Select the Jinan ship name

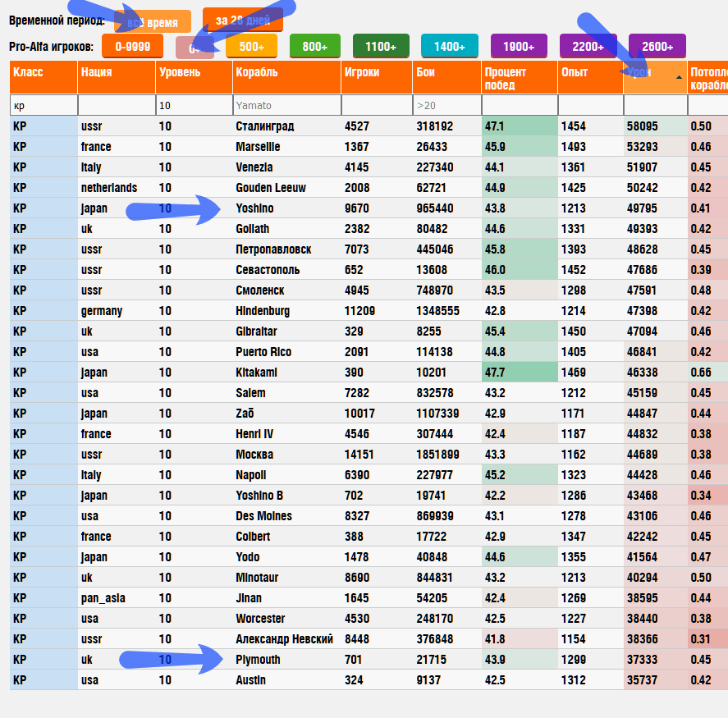249,598
